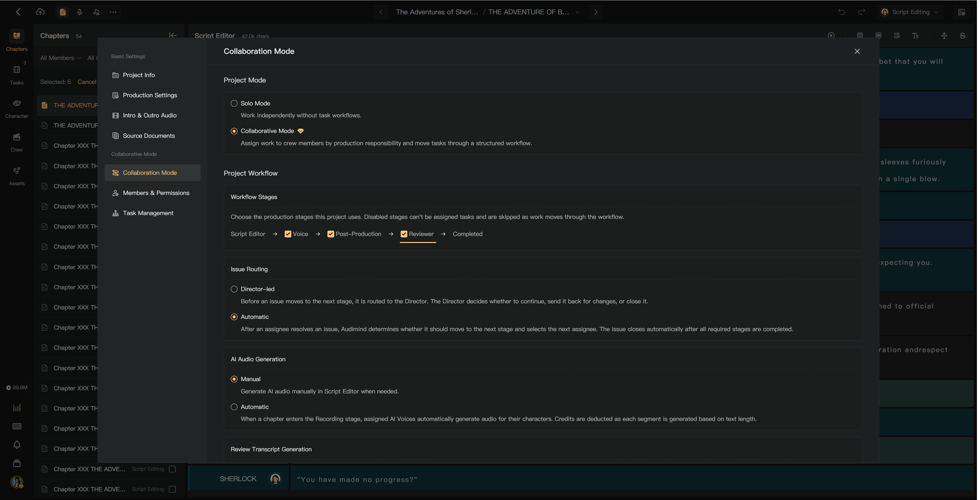Open Assets in the left sidebar
This screenshot has height=500, width=980.
coord(17,176)
